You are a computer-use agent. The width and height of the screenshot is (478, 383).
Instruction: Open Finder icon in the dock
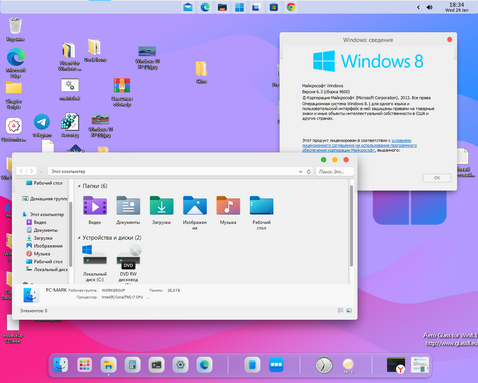click(61, 365)
